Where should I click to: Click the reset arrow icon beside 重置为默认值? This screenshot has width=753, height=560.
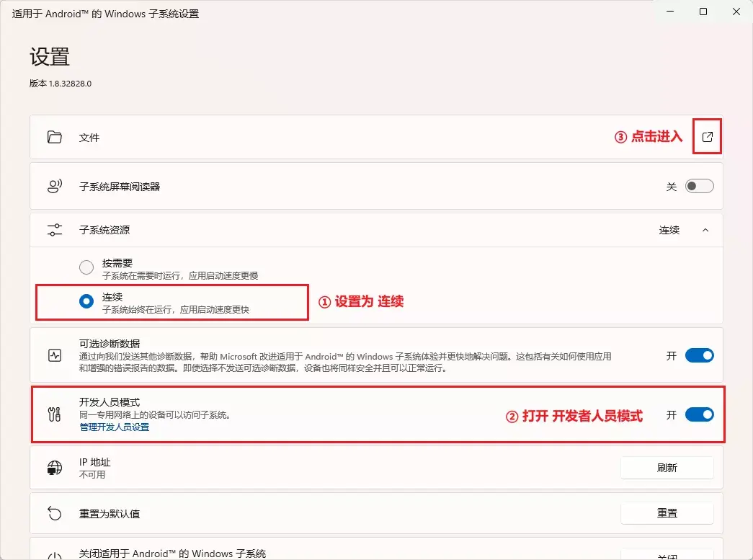click(55, 513)
